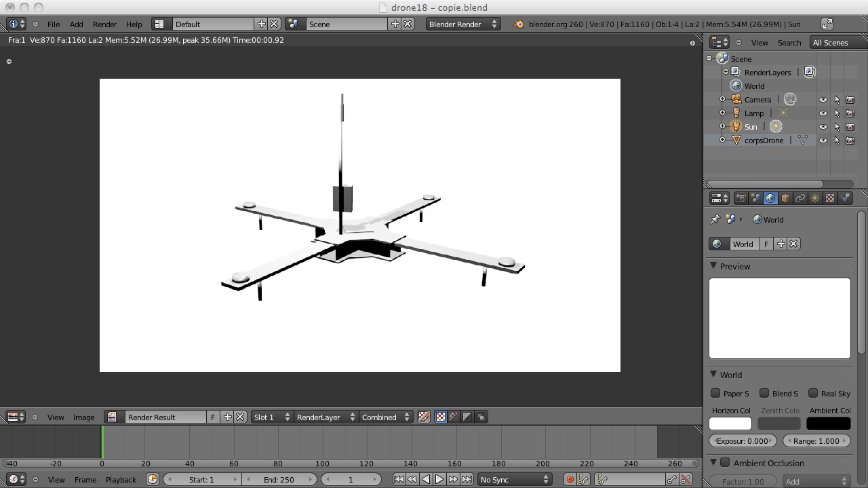The width and height of the screenshot is (868, 488).
Task: Open Image editor type selector icon
Action: click(x=16, y=417)
